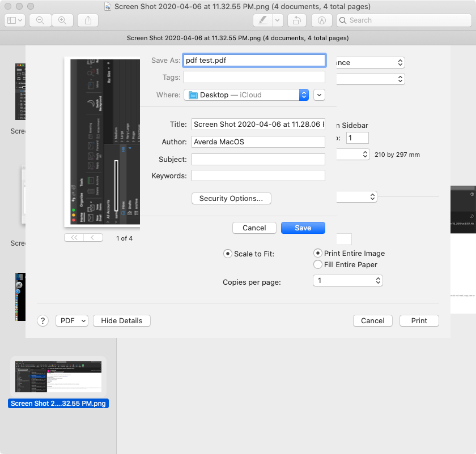476x454 pixels.
Task: Click the Hide Details button
Action: 121,320
